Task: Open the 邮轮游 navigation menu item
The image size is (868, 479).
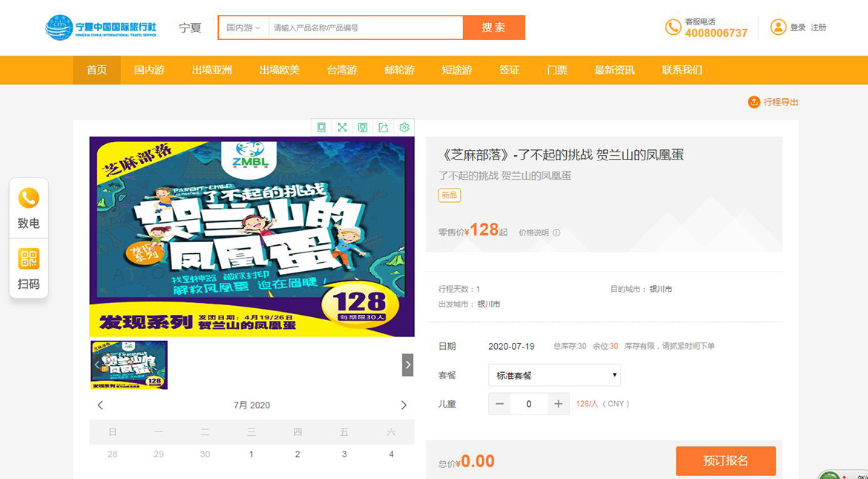Action: pos(399,71)
